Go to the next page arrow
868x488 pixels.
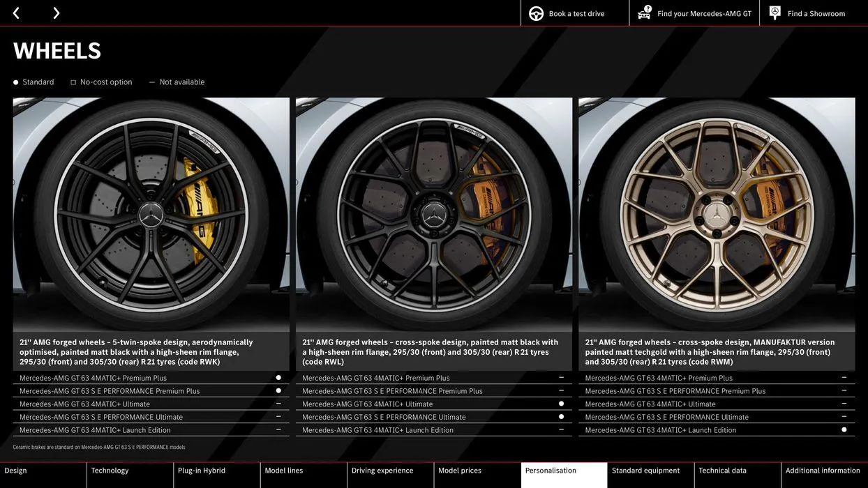click(56, 13)
